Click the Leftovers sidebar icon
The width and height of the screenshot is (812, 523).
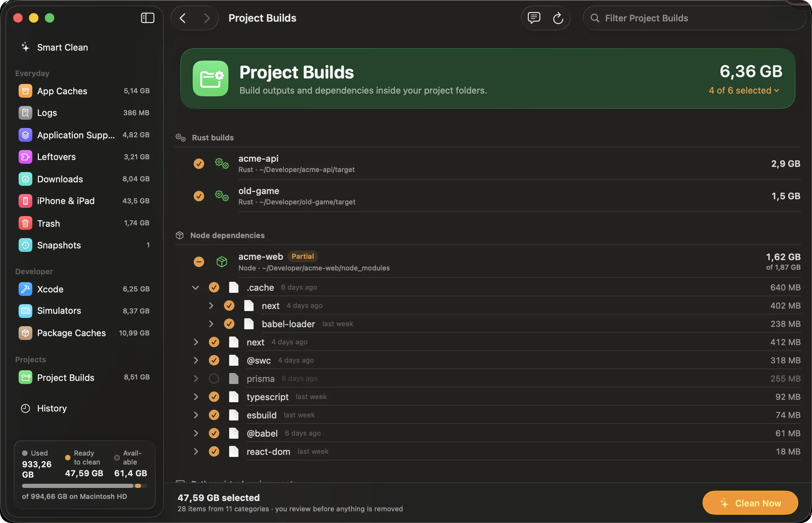coord(25,157)
